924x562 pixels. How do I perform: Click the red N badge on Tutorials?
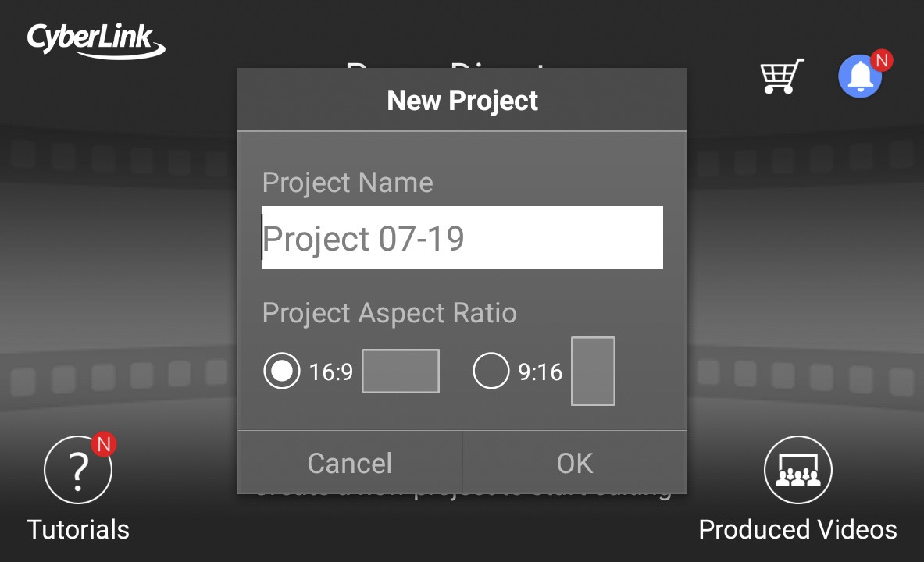[103, 444]
